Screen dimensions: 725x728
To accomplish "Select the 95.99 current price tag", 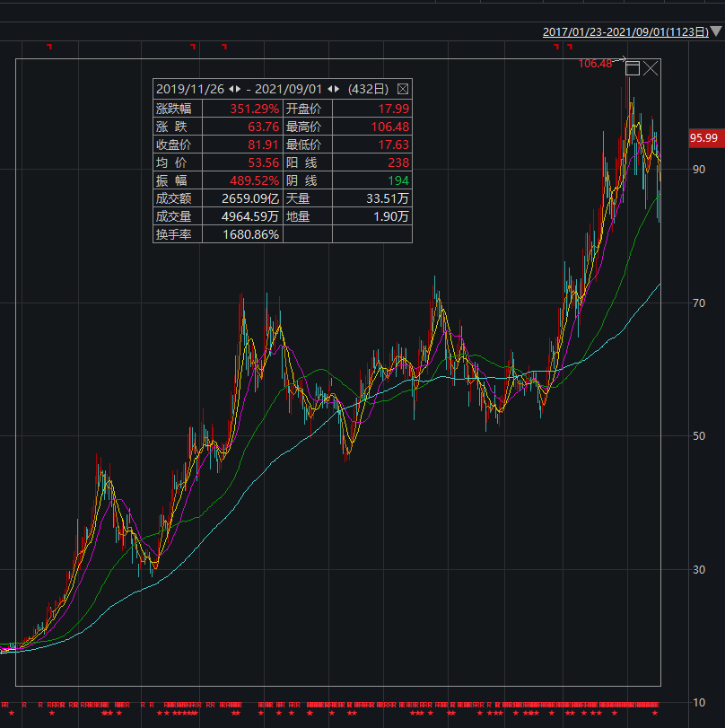I will tap(704, 137).
